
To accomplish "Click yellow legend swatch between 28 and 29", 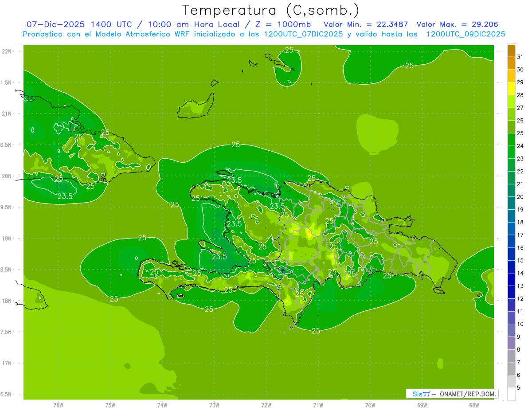I will [x=511, y=89].
